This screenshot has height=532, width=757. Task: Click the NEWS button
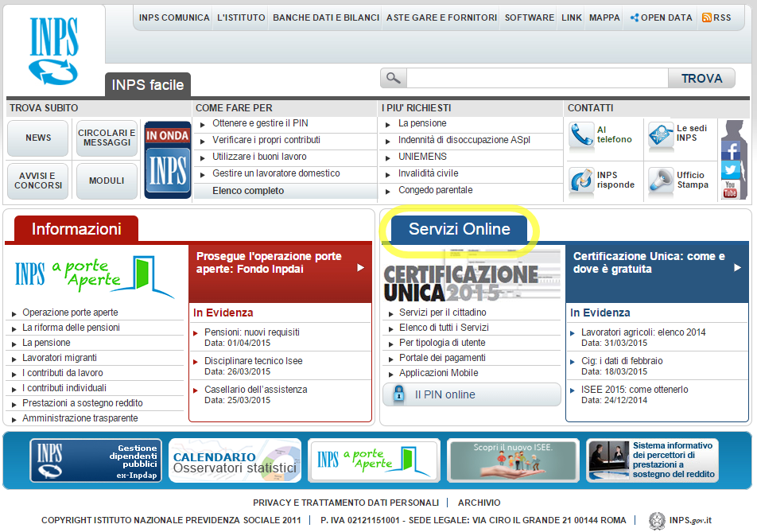38,138
